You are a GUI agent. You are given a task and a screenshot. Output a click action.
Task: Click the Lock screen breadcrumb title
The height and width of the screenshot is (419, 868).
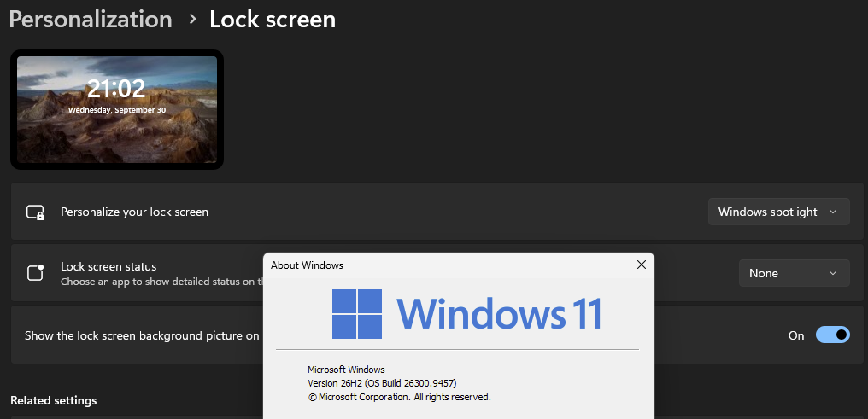[273, 20]
